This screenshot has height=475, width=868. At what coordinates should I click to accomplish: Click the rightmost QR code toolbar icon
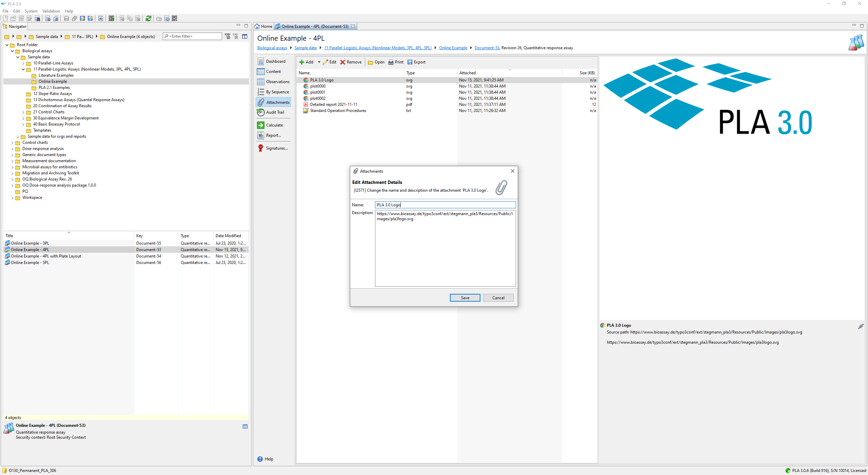coord(175,18)
